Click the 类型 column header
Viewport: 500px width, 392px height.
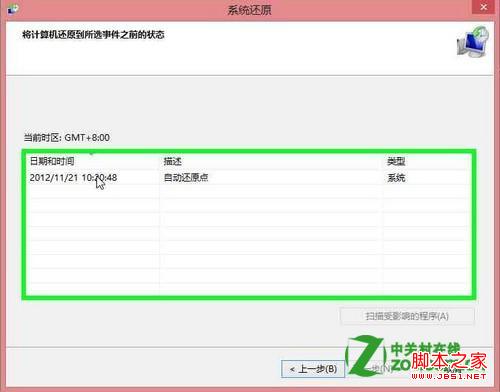pos(427,162)
